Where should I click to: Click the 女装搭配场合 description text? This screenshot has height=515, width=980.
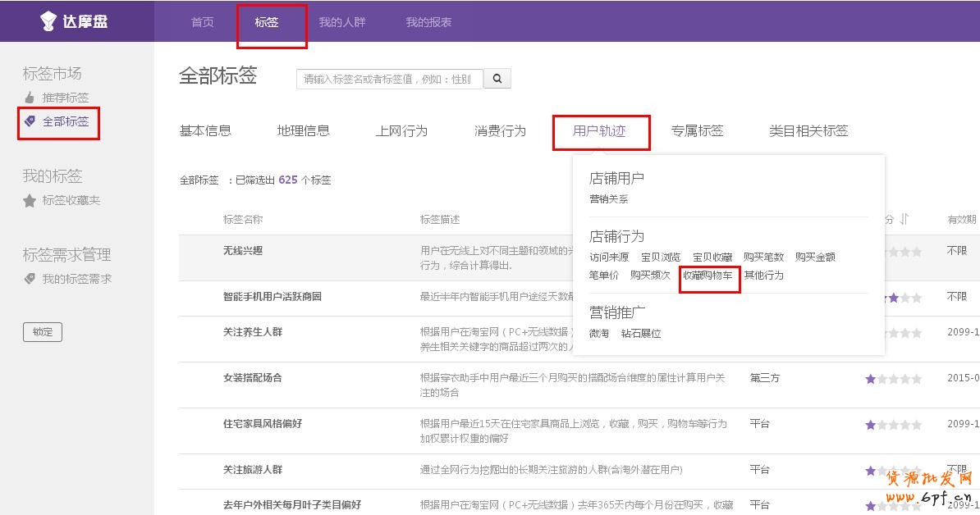click(573, 385)
